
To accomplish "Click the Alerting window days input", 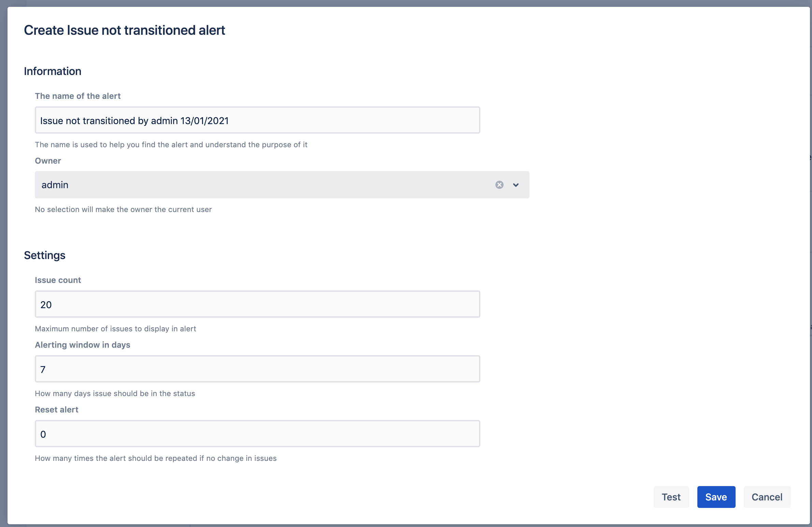I will tap(257, 369).
